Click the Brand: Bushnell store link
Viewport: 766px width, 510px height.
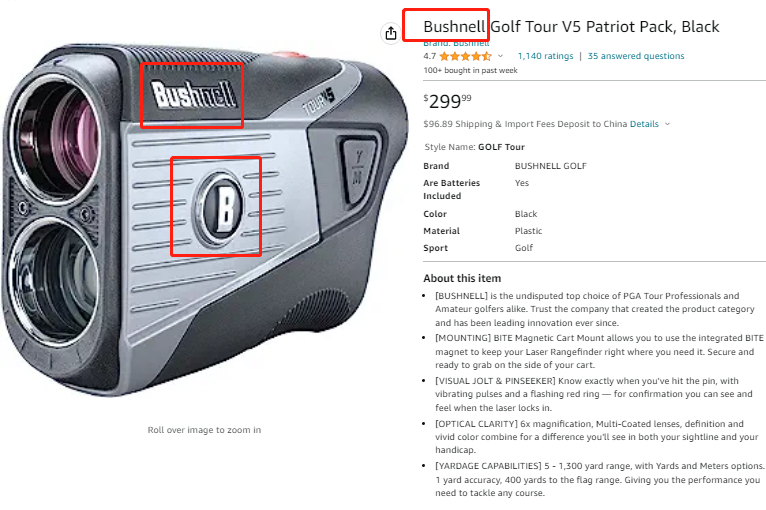tap(456, 43)
